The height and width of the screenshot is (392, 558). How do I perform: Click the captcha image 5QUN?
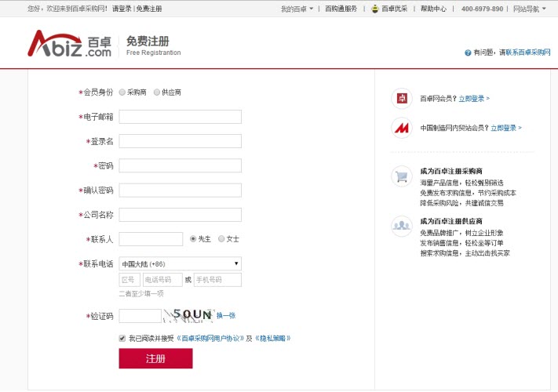[189, 315]
